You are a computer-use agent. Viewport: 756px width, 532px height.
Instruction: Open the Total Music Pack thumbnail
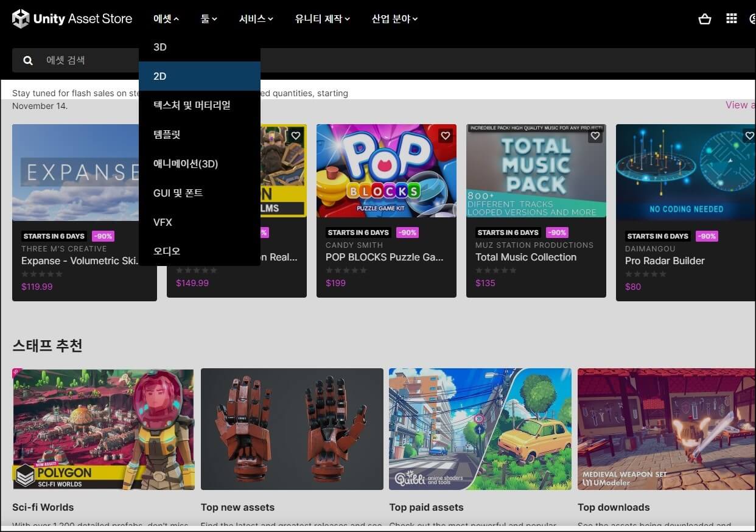click(x=536, y=171)
